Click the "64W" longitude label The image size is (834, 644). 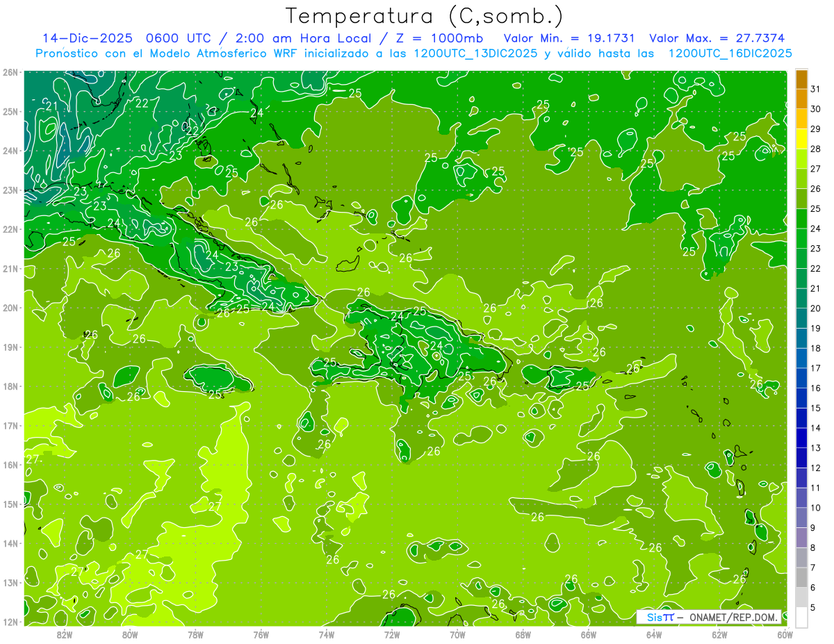pyautogui.click(x=654, y=634)
